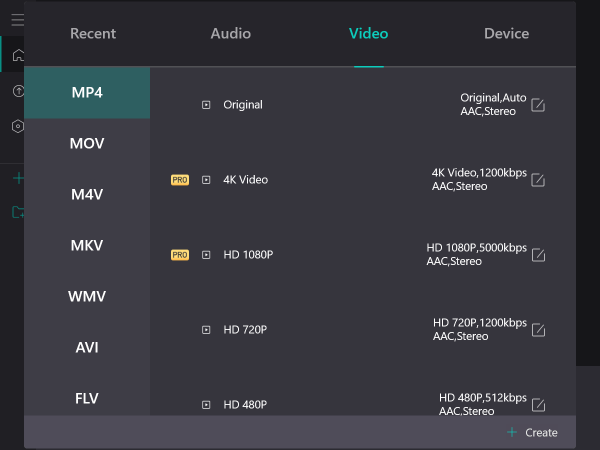Select M4V format

click(x=87, y=194)
